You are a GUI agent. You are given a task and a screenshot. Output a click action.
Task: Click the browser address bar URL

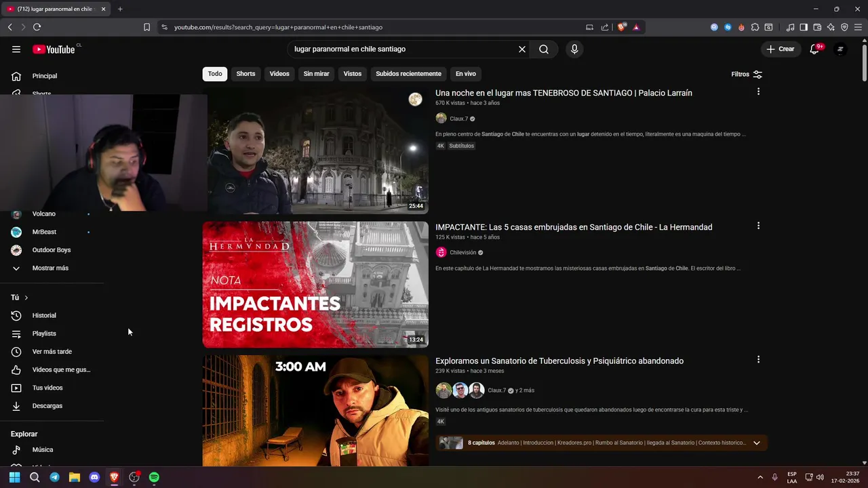[x=278, y=27]
